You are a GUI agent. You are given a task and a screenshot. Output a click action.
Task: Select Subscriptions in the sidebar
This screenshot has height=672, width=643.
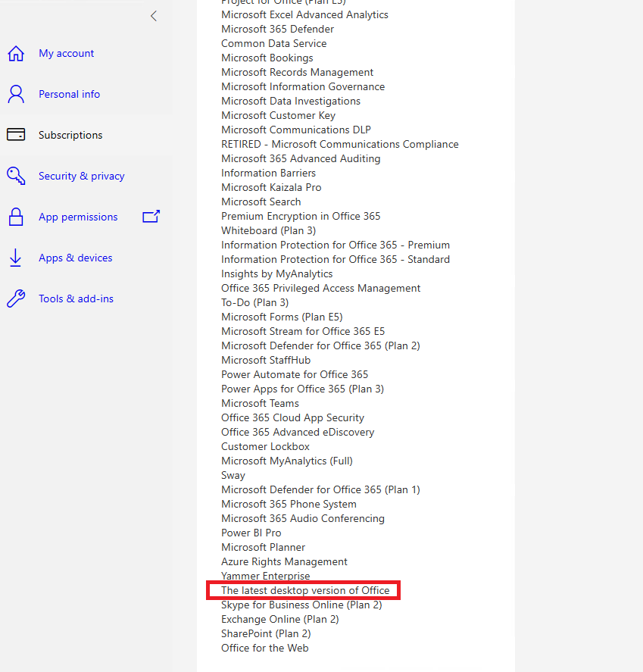(x=70, y=135)
